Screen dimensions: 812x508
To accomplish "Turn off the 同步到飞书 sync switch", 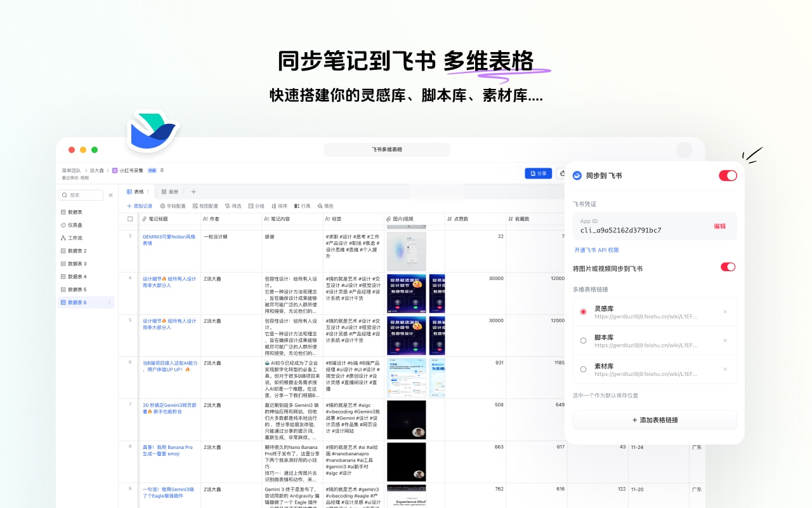I will point(728,175).
